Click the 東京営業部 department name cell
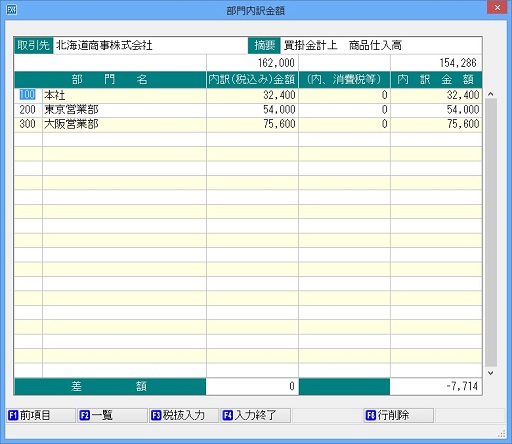Image resolution: width=512 pixels, height=444 pixels. coord(124,110)
